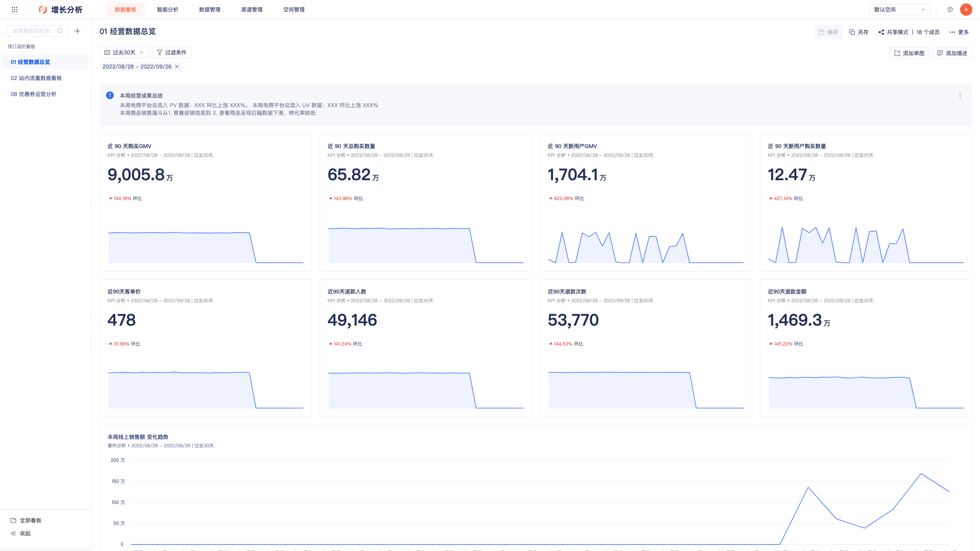Screen dimensions: 980x551
Task: Select 02 站内流量数据看板 in sidebar
Action: [46, 78]
